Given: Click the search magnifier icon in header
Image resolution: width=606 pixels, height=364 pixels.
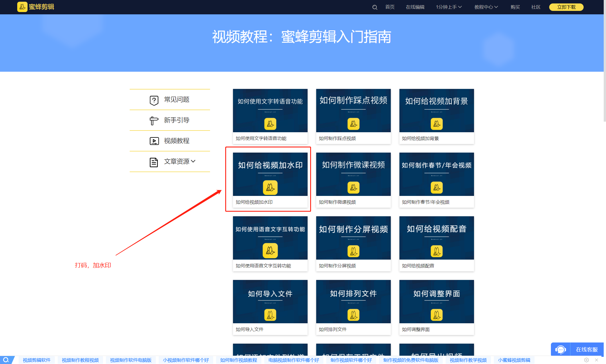Looking at the screenshot, I should coord(375,7).
